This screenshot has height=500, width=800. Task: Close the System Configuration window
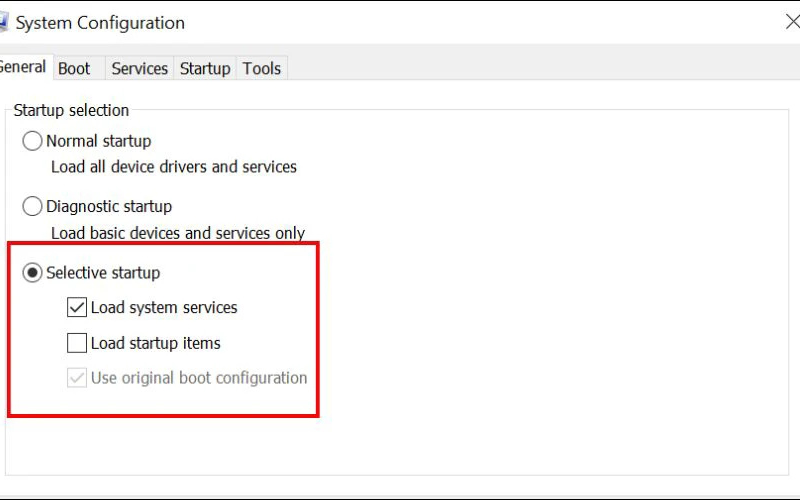[792, 22]
